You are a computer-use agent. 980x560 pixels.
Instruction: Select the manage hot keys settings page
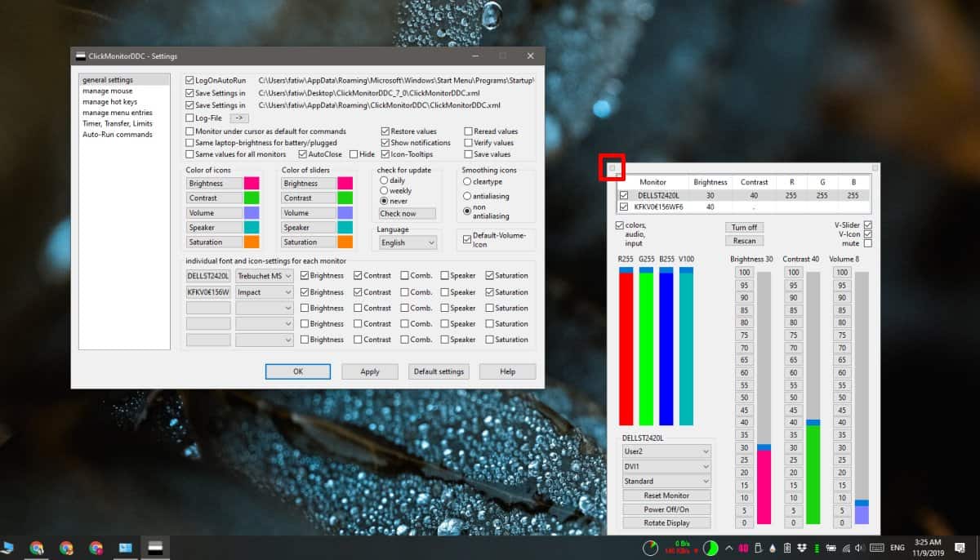pos(110,101)
